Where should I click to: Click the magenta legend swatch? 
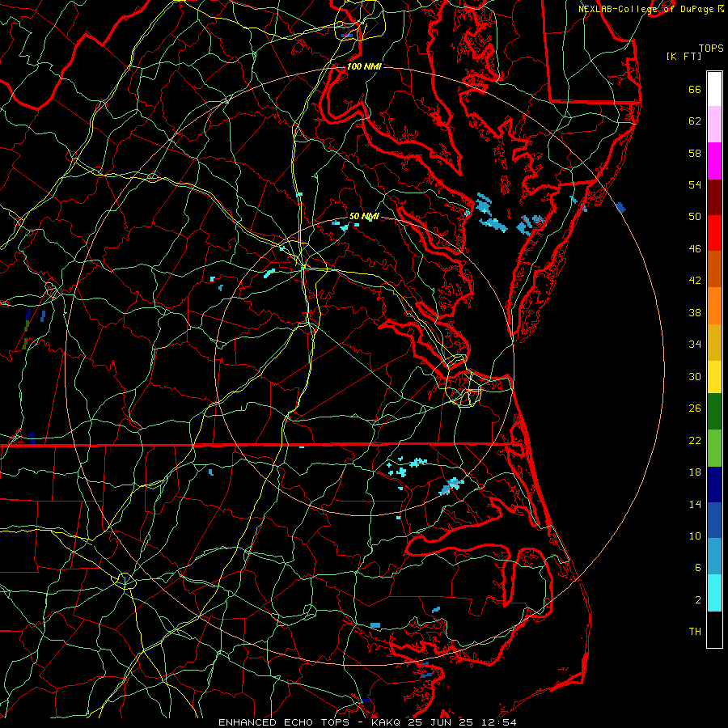pos(714,161)
